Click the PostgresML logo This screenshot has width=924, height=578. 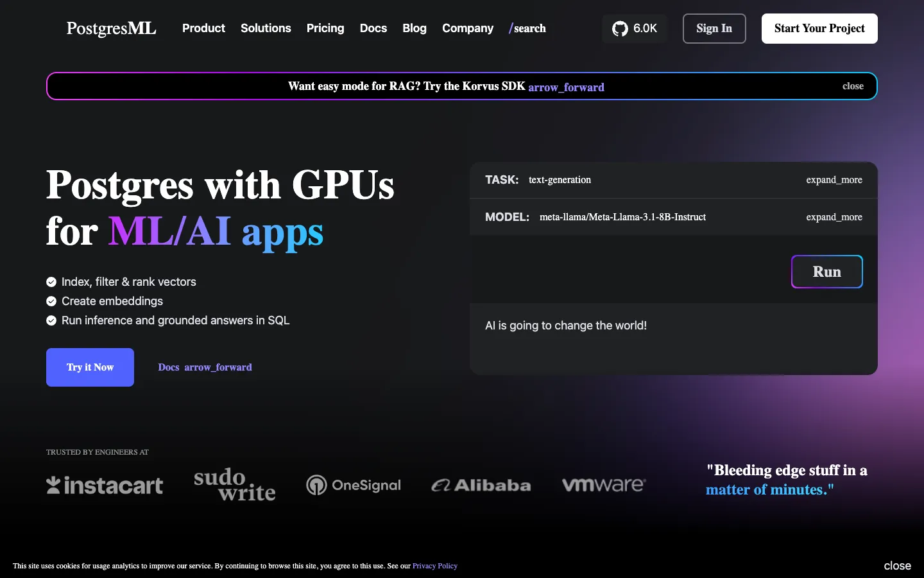coord(111,28)
